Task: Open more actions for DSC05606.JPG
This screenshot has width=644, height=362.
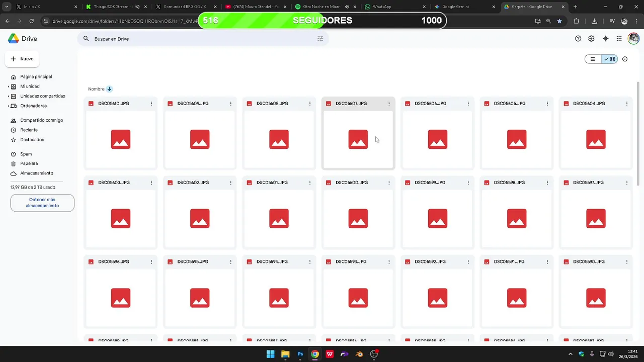Action: [x=468, y=104]
